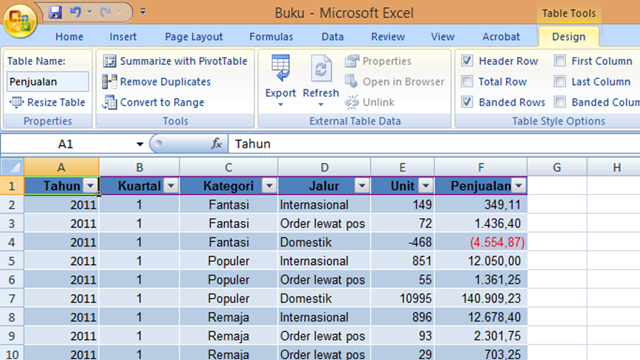
Task: Click the Unit cell showing -468
Action: (402, 242)
